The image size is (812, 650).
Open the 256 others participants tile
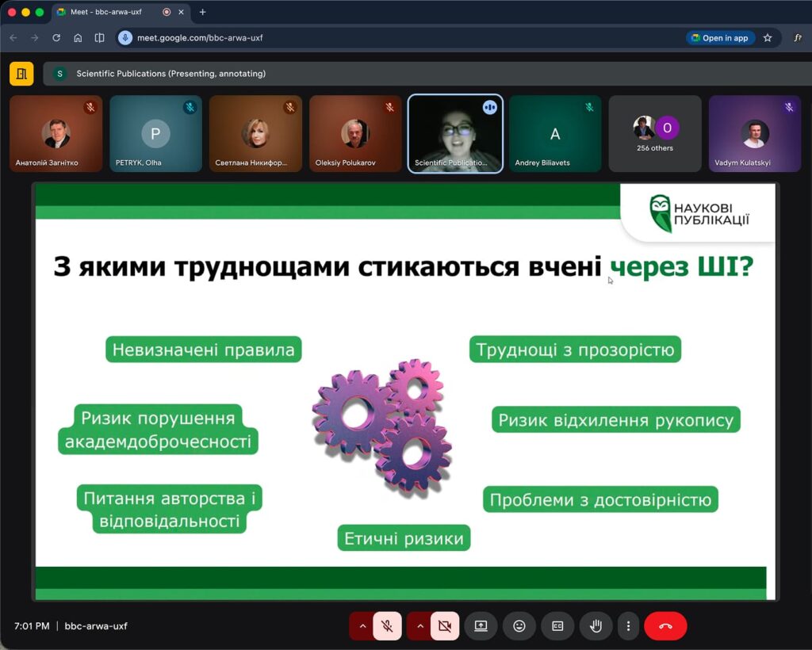click(655, 133)
